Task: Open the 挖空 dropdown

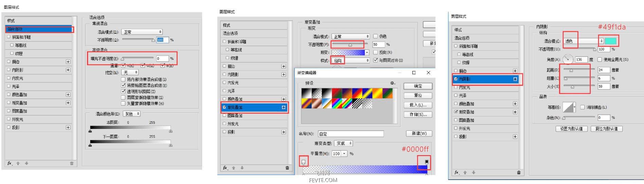Action: 130,73
